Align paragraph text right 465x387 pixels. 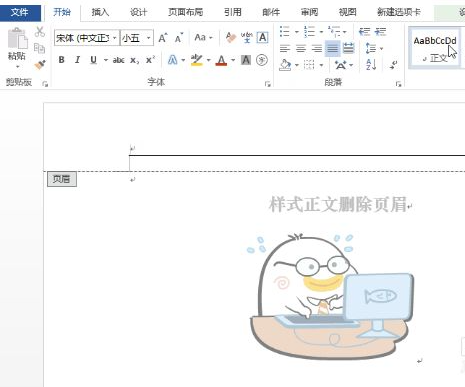click(x=316, y=49)
